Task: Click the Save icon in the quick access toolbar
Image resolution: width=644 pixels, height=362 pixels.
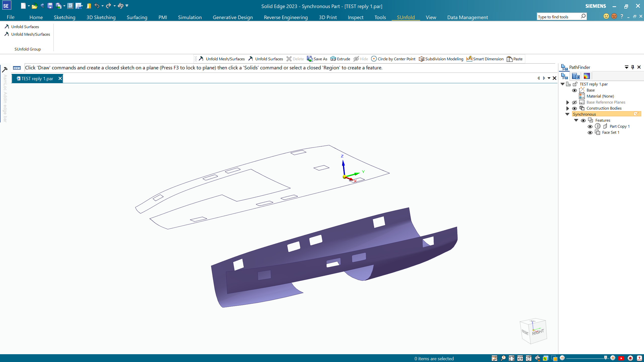Action: pos(50,6)
